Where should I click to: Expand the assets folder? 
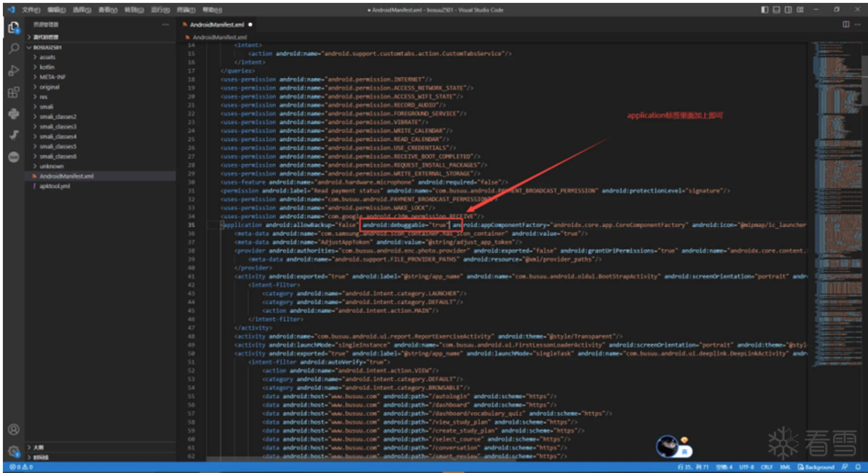101,57
